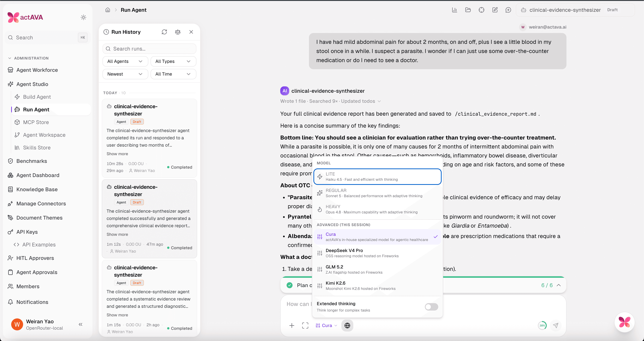Open the All Types filter dropdown
Image resolution: width=644 pixels, height=341 pixels.
click(173, 61)
